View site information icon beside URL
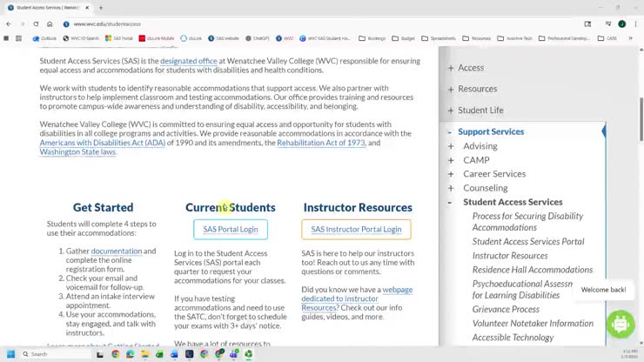Image resolution: width=644 pixels, height=362 pixels. (x=66, y=23)
